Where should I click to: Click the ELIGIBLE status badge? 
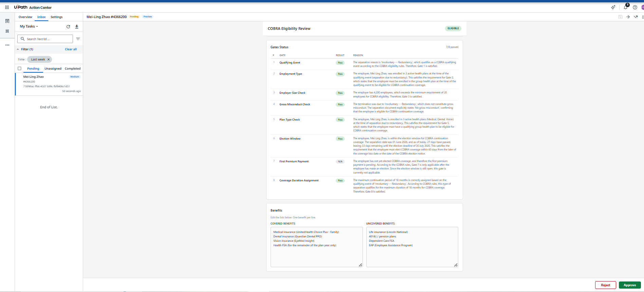coord(453,29)
